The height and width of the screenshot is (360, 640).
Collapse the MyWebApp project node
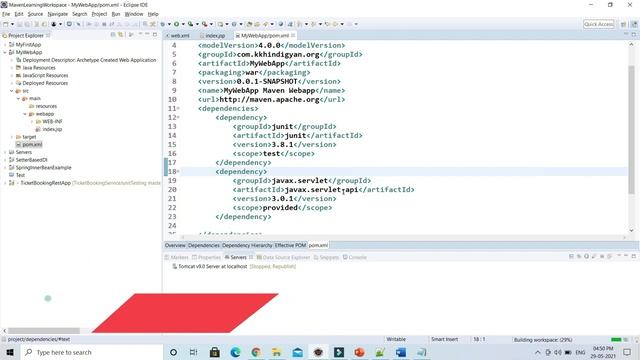pos(5,52)
